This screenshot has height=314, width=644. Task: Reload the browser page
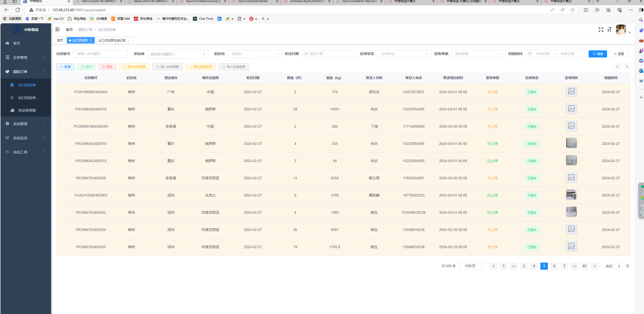tap(17, 10)
